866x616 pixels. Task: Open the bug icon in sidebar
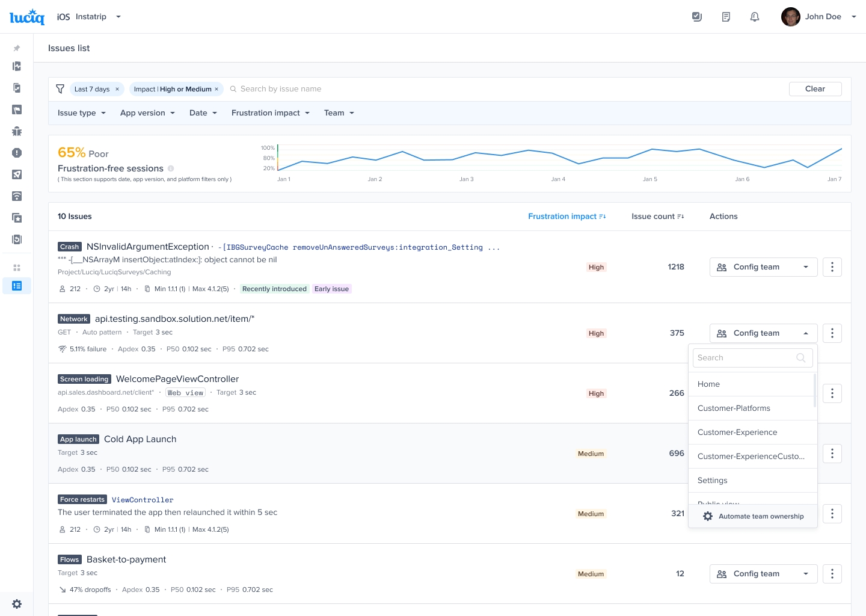point(17,131)
